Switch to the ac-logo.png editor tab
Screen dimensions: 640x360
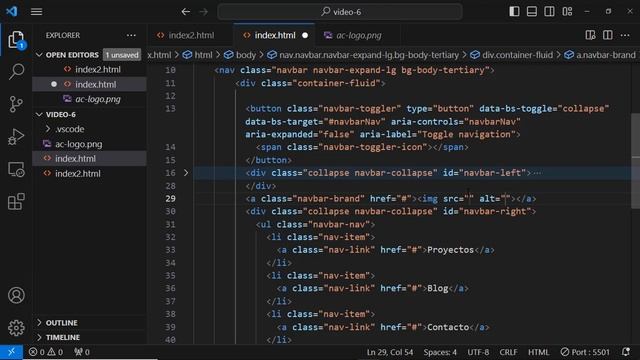(x=358, y=36)
